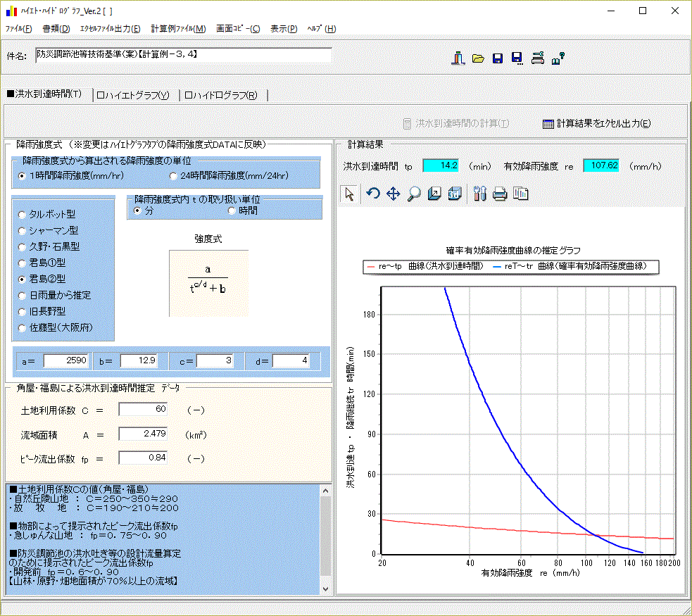This screenshot has height=616, width=692.
Task: Open the 計算例ファイル(M) menu
Action: click(178, 29)
